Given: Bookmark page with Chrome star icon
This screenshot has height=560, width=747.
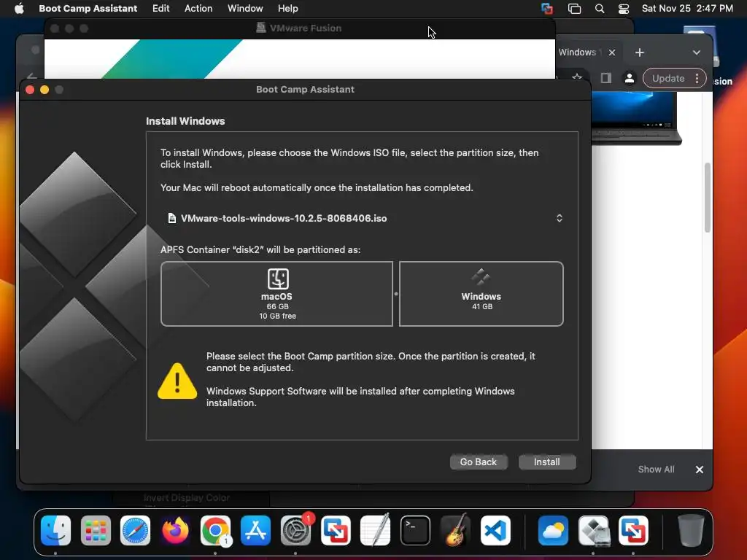Looking at the screenshot, I should pyautogui.click(x=578, y=76).
